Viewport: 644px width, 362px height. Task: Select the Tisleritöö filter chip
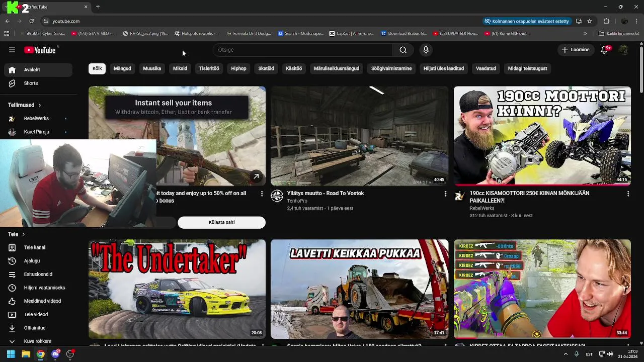coord(209,68)
